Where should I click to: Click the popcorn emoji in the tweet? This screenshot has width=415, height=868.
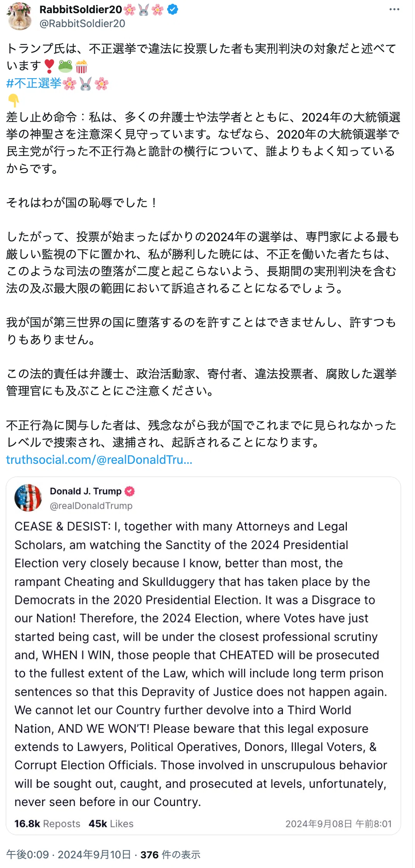pyautogui.click(x=81, y=66)
